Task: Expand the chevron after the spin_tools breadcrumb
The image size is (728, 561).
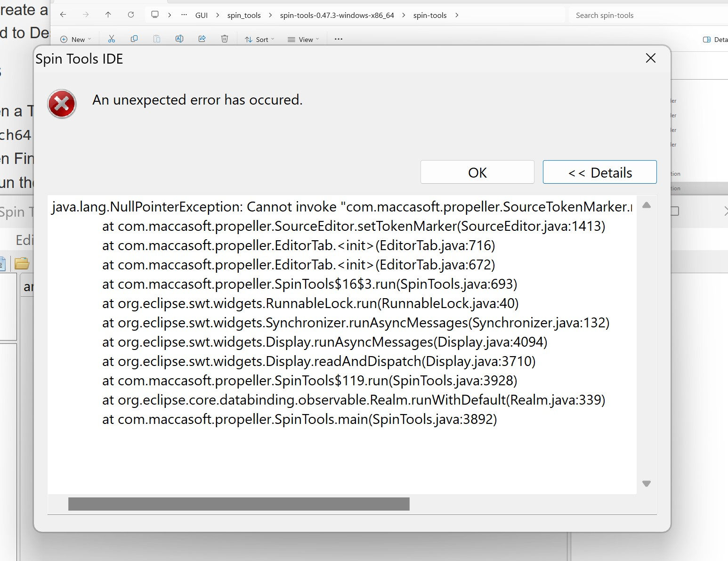Action: tap(270, 16)
